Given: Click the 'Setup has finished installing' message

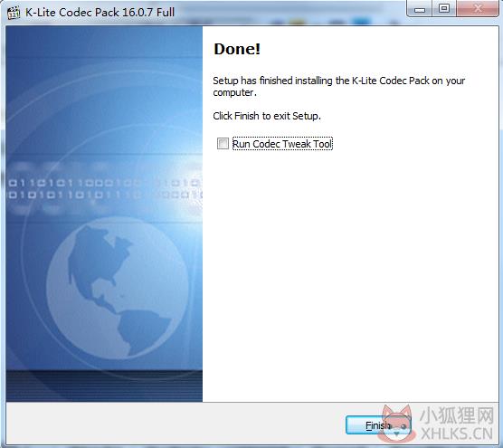Looking at the screenshot, I should click(338, 86).
